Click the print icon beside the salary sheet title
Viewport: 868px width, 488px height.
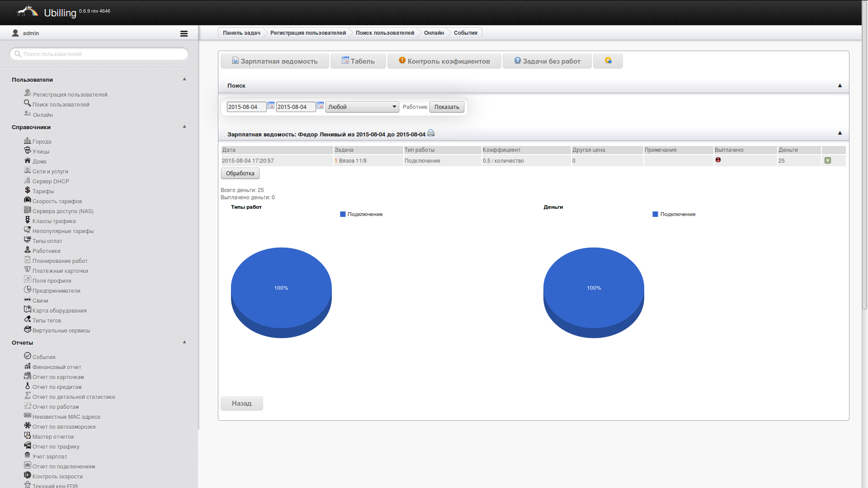431,133
